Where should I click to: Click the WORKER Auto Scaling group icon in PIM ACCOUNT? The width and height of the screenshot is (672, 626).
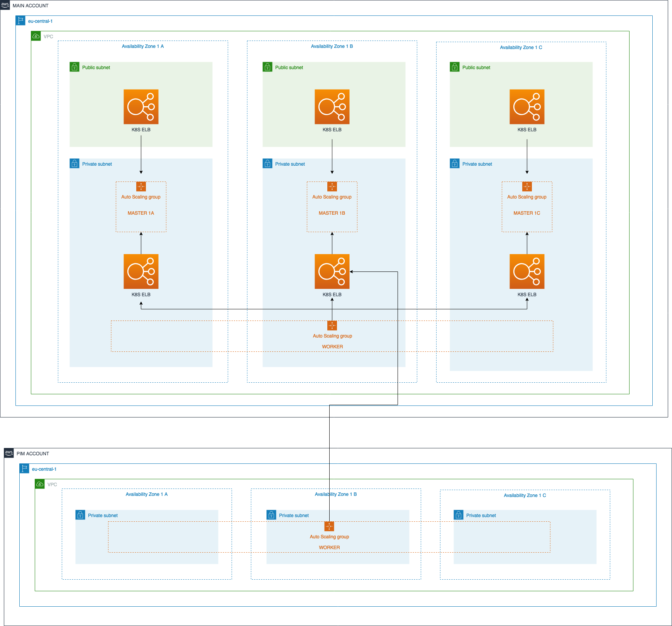tap(329, 526)
